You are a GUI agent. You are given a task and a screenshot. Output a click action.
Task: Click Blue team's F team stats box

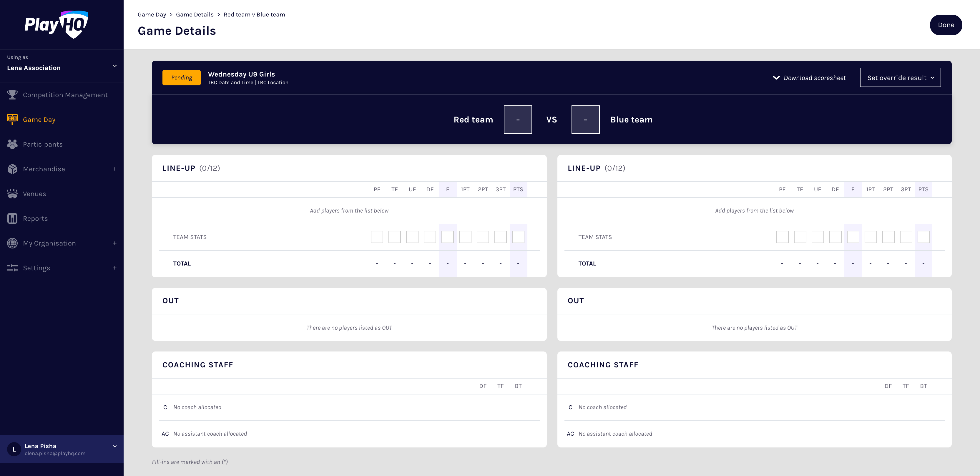click(853, 237)
